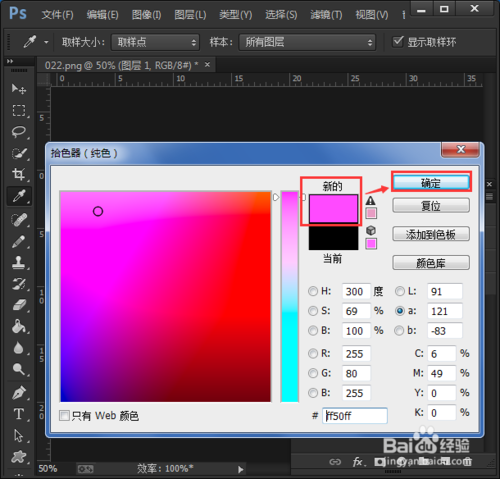Select the G green radio button
Screen dimensions: 500x479
coord(313,373)
